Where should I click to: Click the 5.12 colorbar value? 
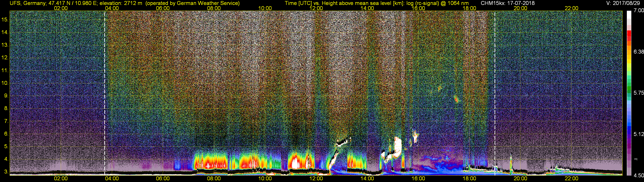coord(638,134)
